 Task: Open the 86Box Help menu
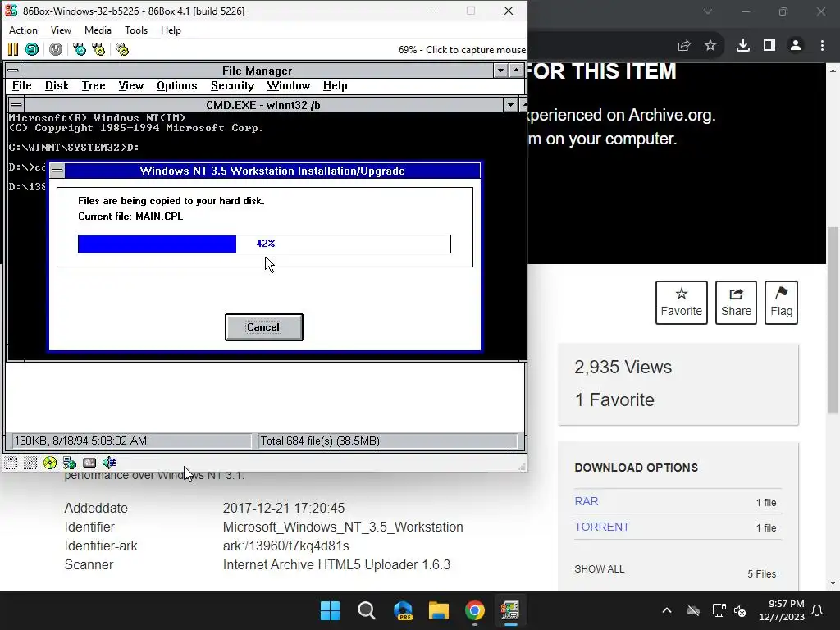point(171,30)
